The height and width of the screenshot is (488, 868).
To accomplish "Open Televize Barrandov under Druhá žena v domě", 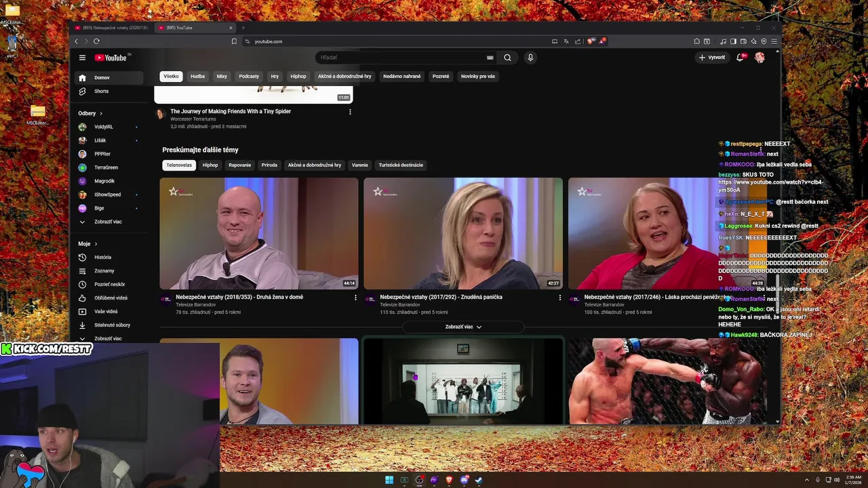I will coord(196,305).
